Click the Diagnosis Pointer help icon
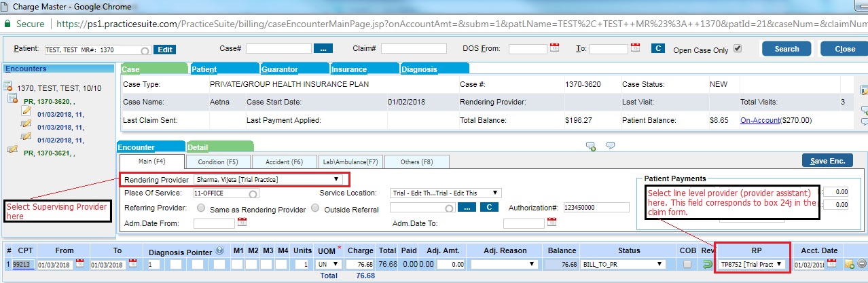 pos(219,250)
